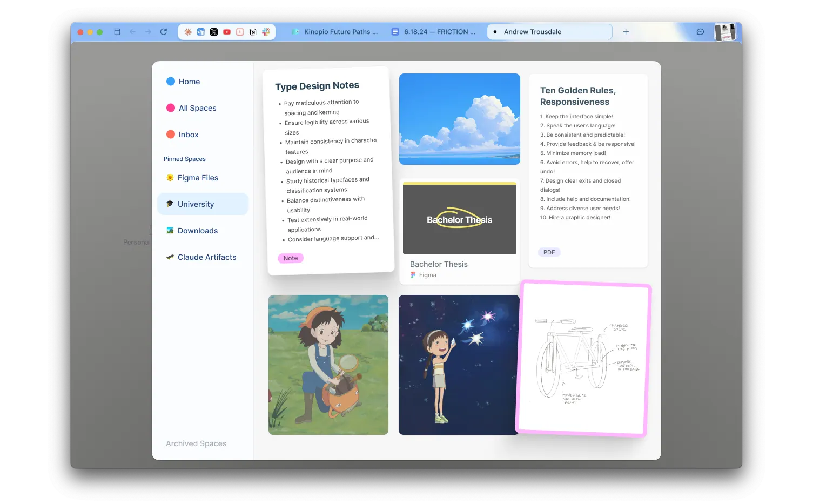Go to Home in sidebar

coord(189,82)
